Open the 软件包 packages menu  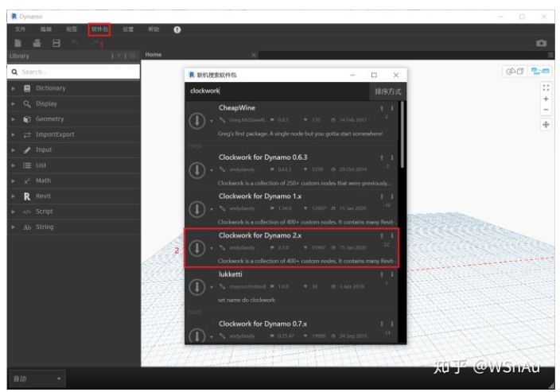[99, 29]
